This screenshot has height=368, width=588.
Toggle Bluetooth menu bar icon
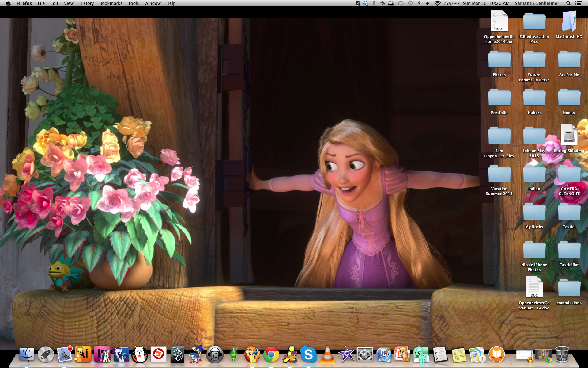[x=419, y=3]
